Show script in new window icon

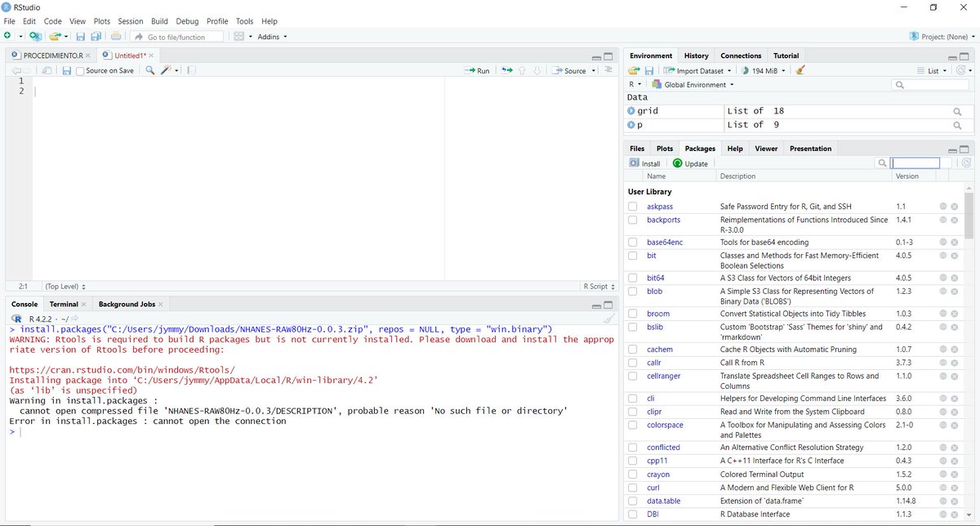pos(47,70)
